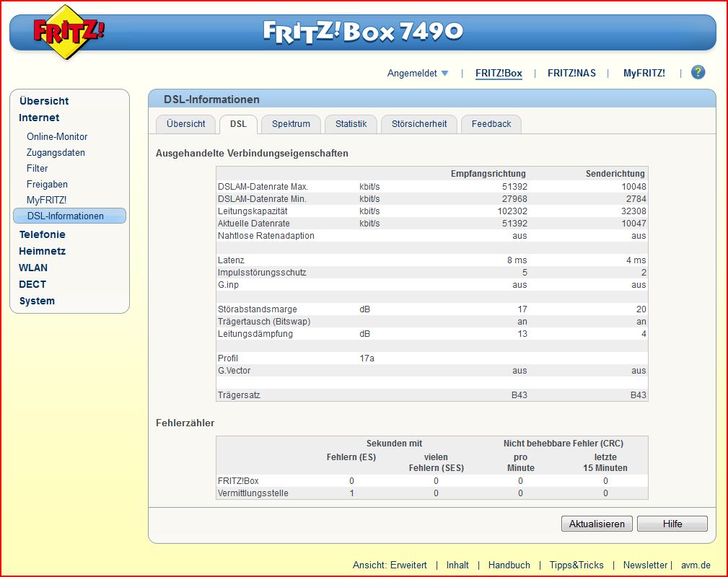Click the Latenz value 8 ms

517,260
